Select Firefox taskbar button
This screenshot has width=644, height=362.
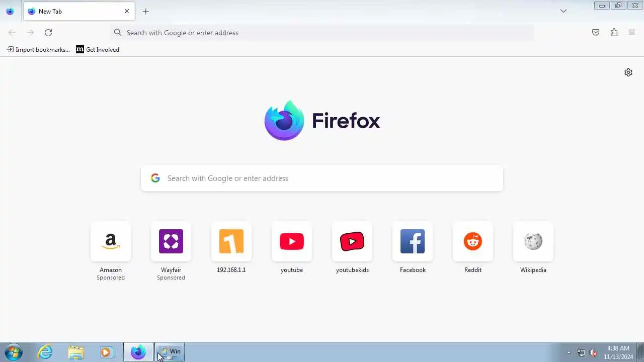pyautogui.click(x=138, y=352)
